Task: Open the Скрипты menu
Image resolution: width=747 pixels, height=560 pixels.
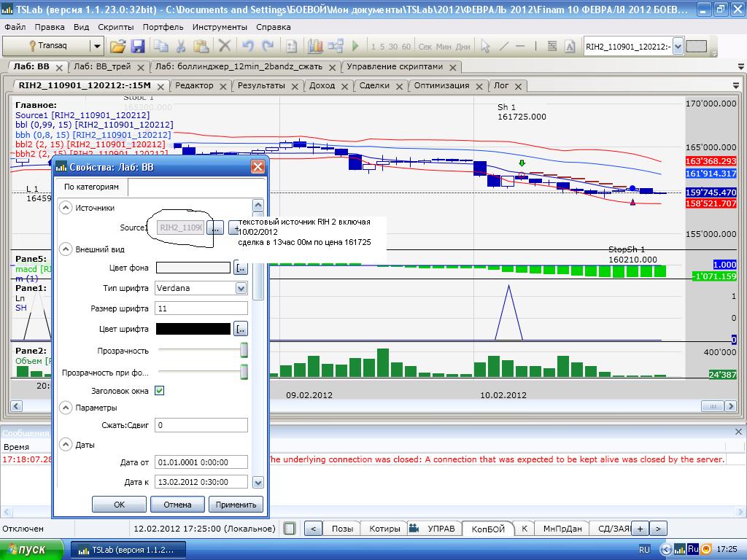Action: point(115,27)
